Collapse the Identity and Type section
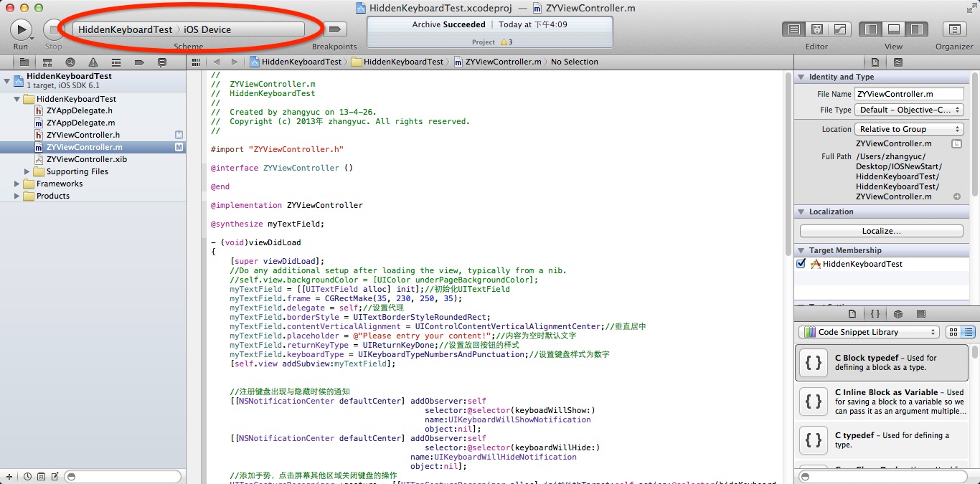 (801, 77)
